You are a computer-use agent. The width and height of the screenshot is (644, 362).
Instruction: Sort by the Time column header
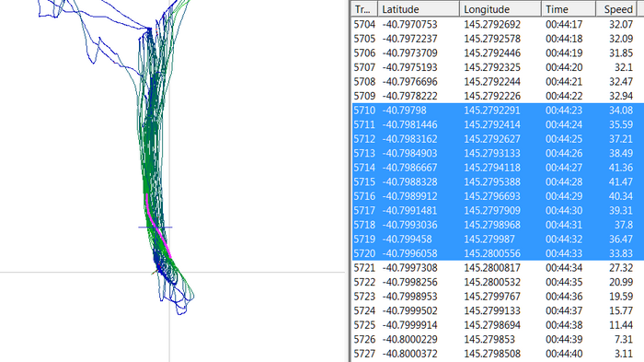point(569,9)
